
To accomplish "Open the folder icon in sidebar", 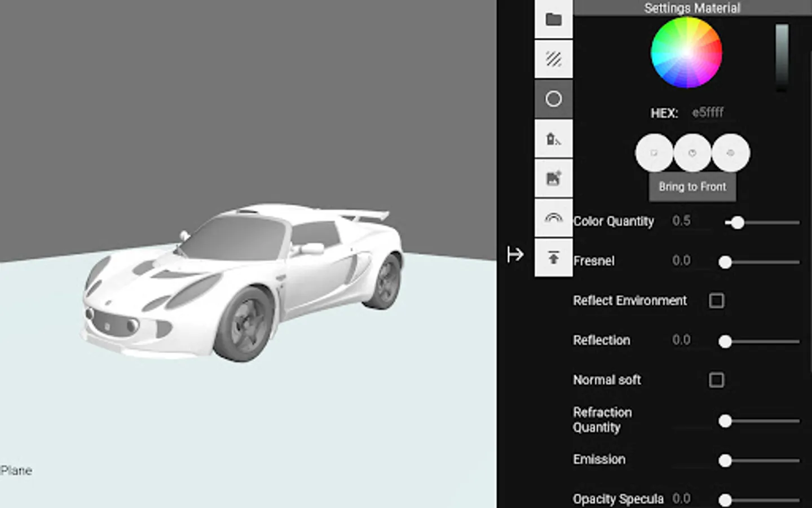I will 553,19.
